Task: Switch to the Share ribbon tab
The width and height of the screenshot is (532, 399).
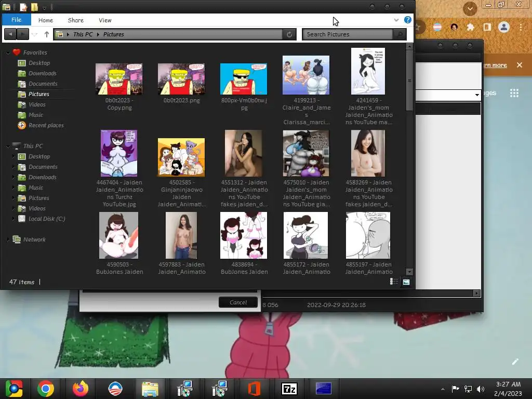Action: (76, 20)
